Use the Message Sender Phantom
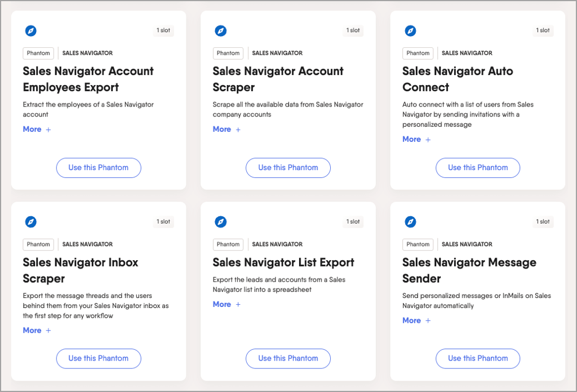The height and width of the screenshot is (392, 577). (478, 359)
